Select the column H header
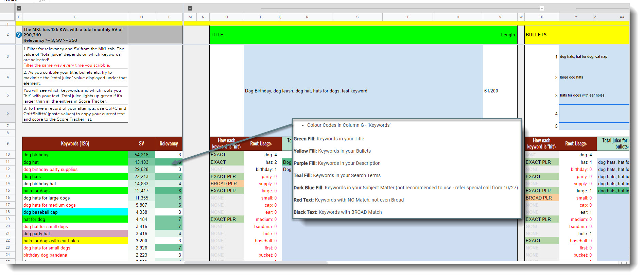Viewport: 644px width, 278px height. (x=141, y=17)
